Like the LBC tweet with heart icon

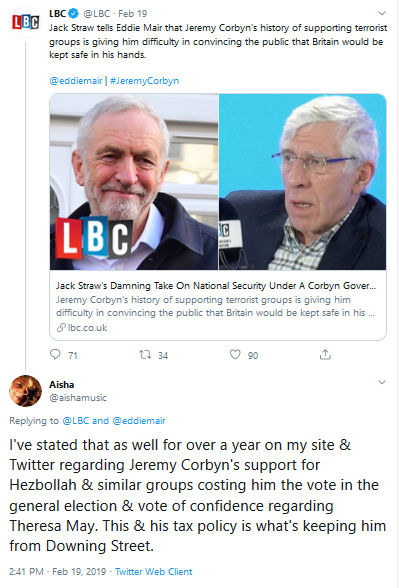pyautogui.click(x=235, y=354)
